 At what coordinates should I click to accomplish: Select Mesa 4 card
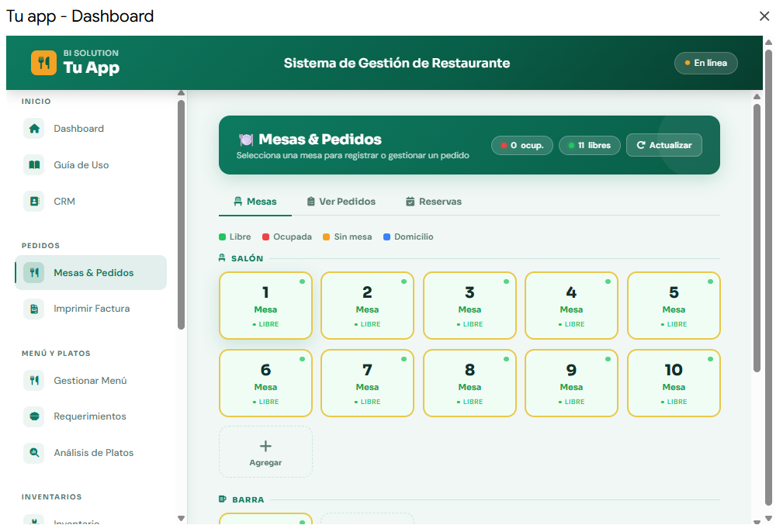point(572,306)
